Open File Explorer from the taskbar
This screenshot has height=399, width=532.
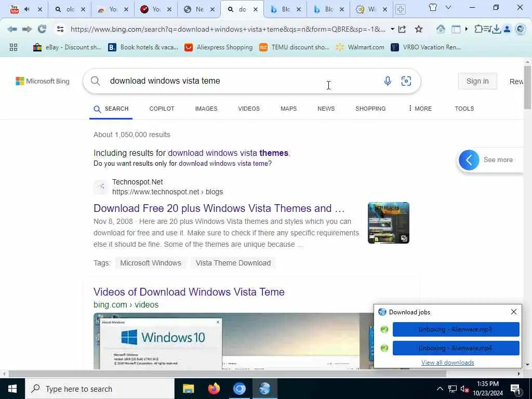click(188, 389)
